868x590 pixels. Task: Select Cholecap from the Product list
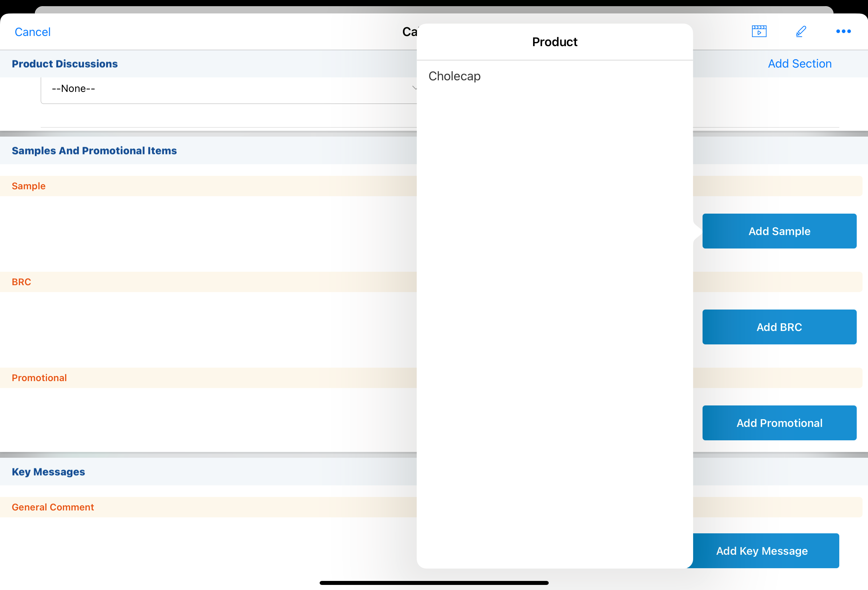[x=454, y=76]
